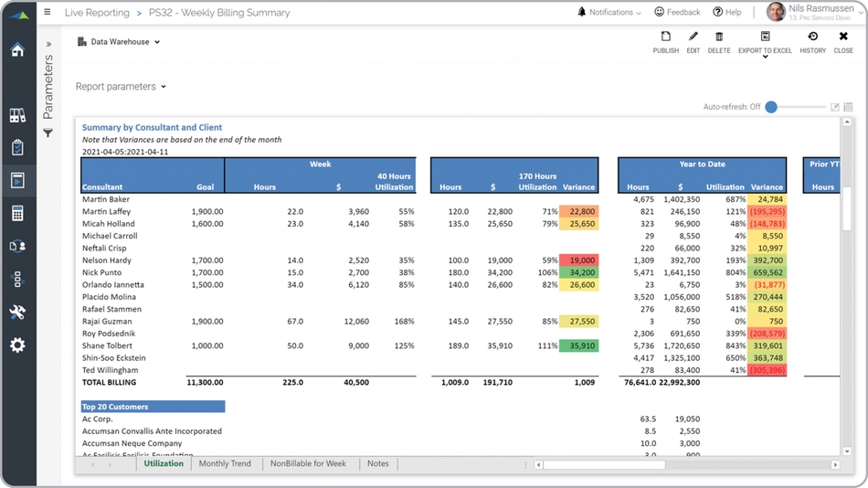Go to the Home icon in sidebar

coord(17,50)
